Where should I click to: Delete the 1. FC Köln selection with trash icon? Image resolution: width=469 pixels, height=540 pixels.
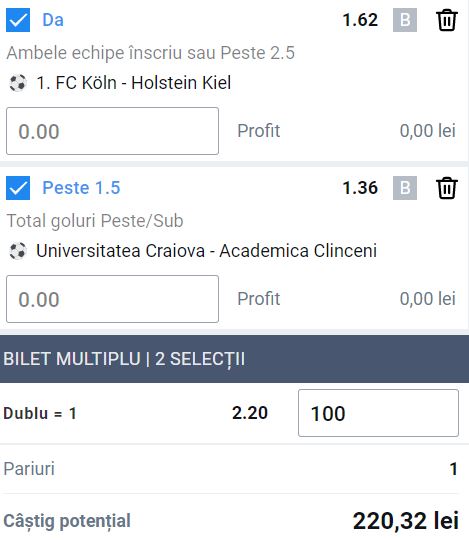pyautogui.click(x=447, y=20)
